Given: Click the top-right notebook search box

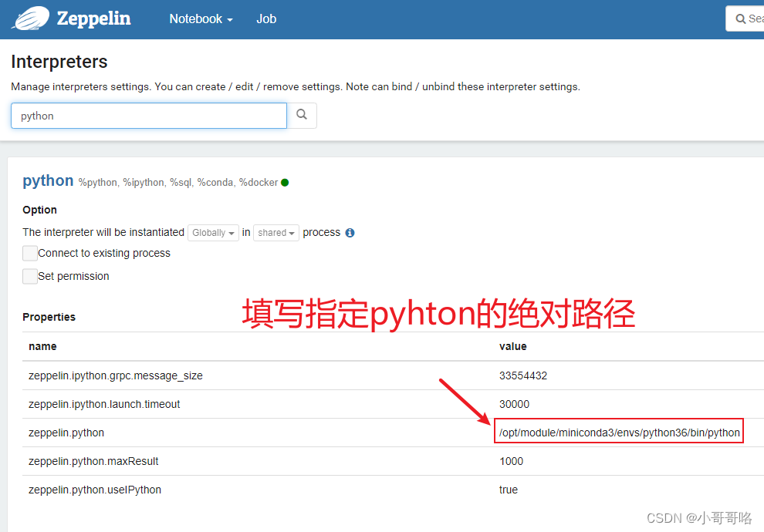Looking at the screenshot, I should (745, 19).
